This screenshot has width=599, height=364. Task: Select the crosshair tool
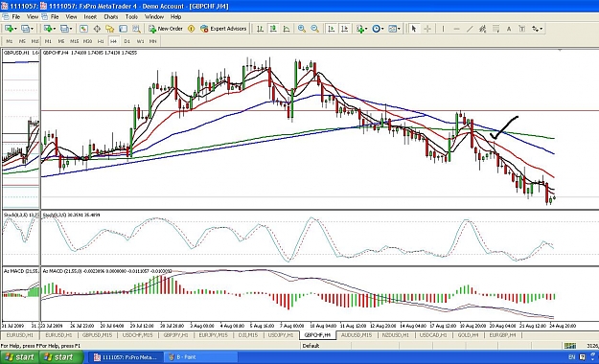tap(427, 29)
